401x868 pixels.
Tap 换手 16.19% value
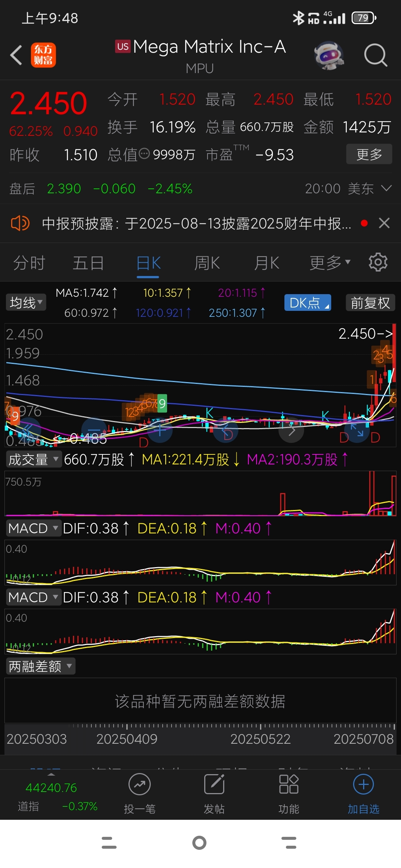(173, 127)
